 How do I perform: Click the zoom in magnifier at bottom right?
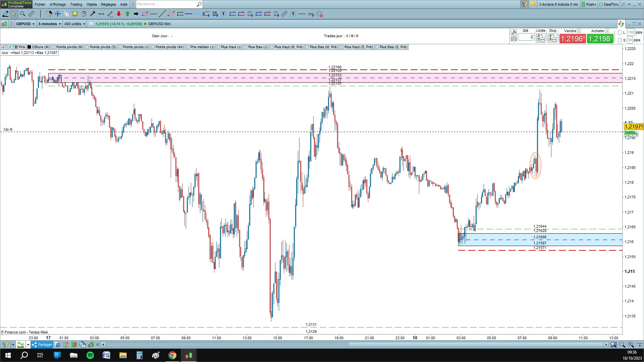(x=631, y=345)
